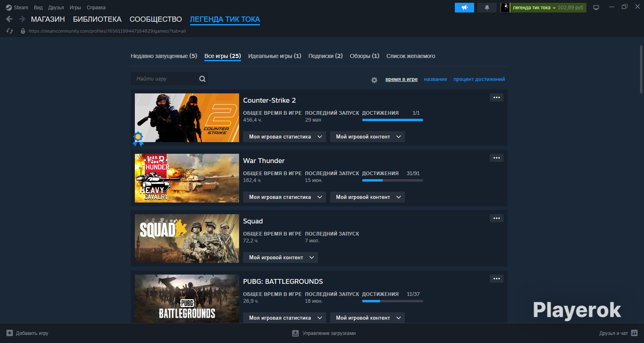Click the friends and chat icon
This screenshot has height=343, width=644.
634,333
